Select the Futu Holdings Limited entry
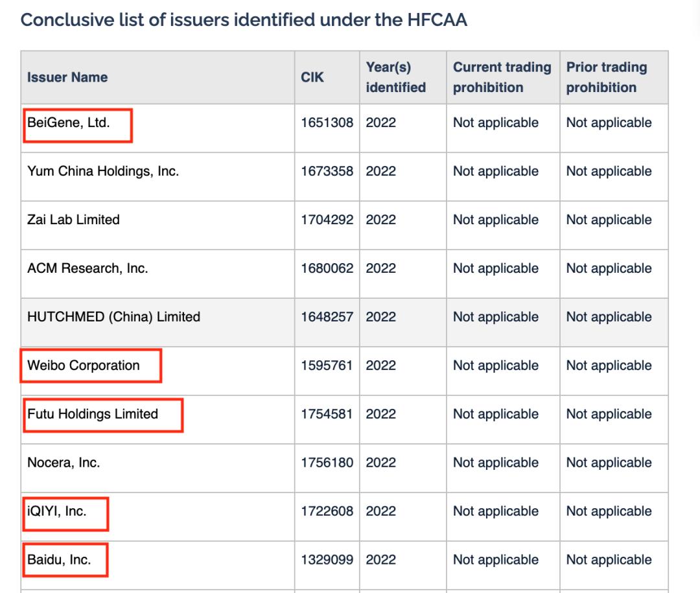 pyautogui.click(x=93, y=414)
